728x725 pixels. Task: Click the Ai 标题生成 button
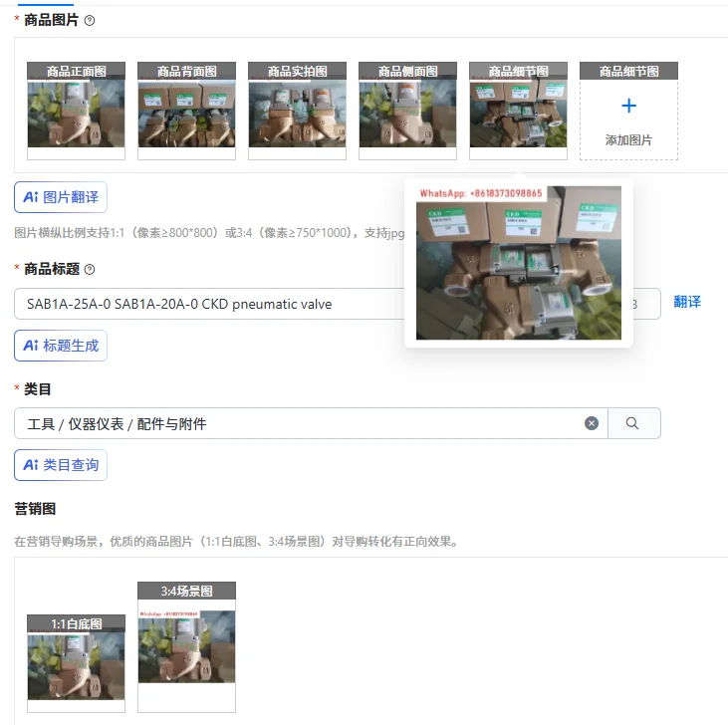pyautogui.click(x=61, y=346)
